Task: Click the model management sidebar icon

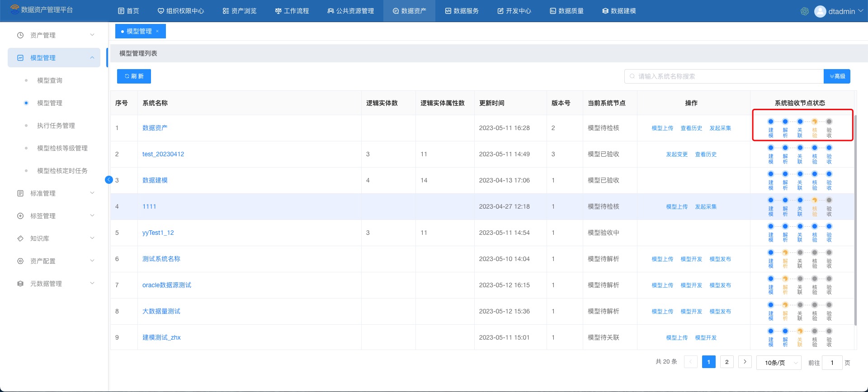Action: coord(20,58)
